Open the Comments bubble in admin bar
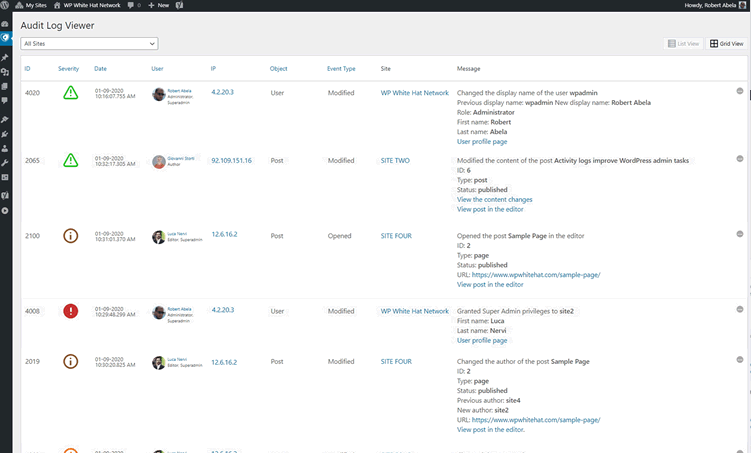Viewport: 751px width, 453px height. pyautogui.click(x=131, y=5)
